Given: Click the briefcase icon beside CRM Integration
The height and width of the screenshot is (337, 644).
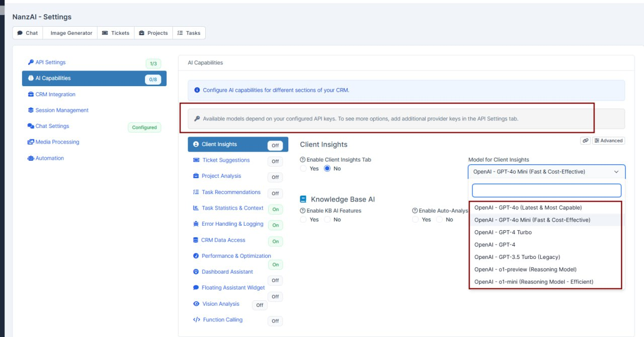Looking at the screenshot, I should coord(31,95).
